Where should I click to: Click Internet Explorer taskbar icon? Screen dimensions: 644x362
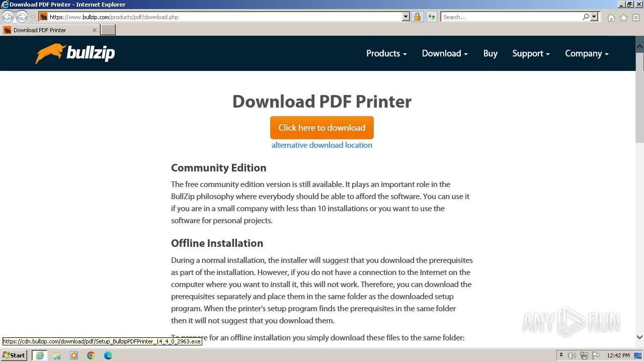coord(40,355)
